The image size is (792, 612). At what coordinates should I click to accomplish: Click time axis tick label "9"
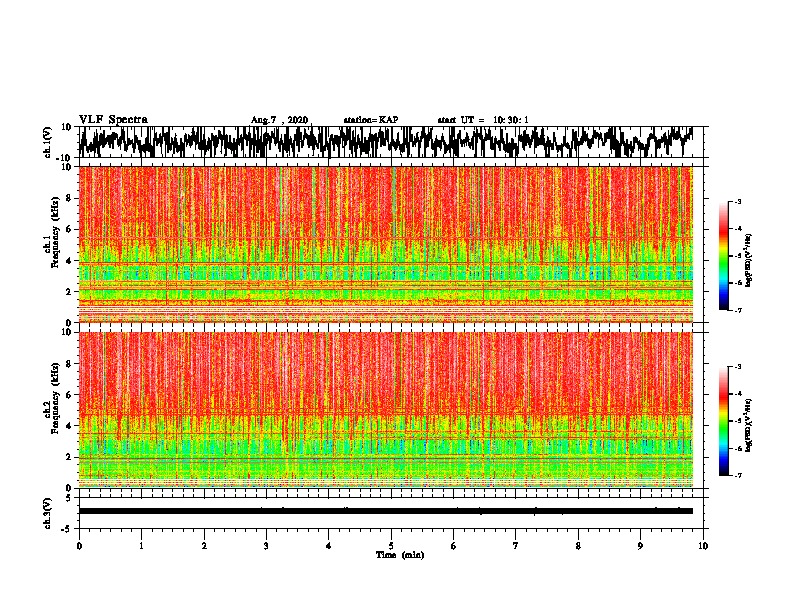640,546
